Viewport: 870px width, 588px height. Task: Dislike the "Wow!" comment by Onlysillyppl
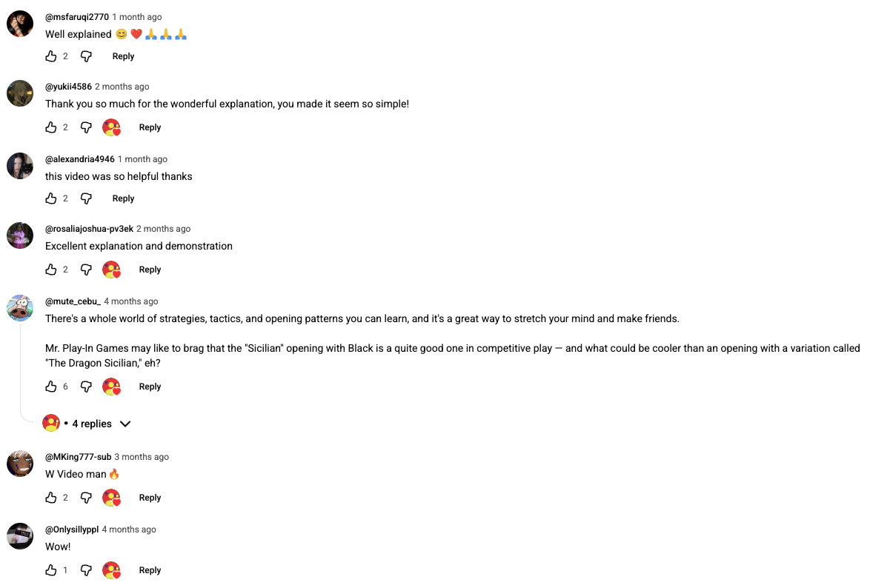coord(86,570)
